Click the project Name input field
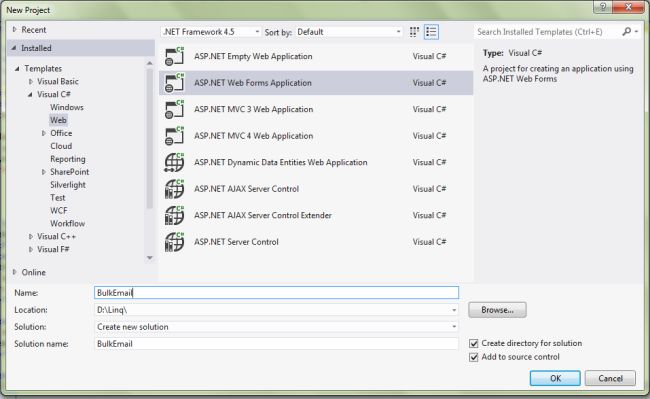 (x=276, y=293)
